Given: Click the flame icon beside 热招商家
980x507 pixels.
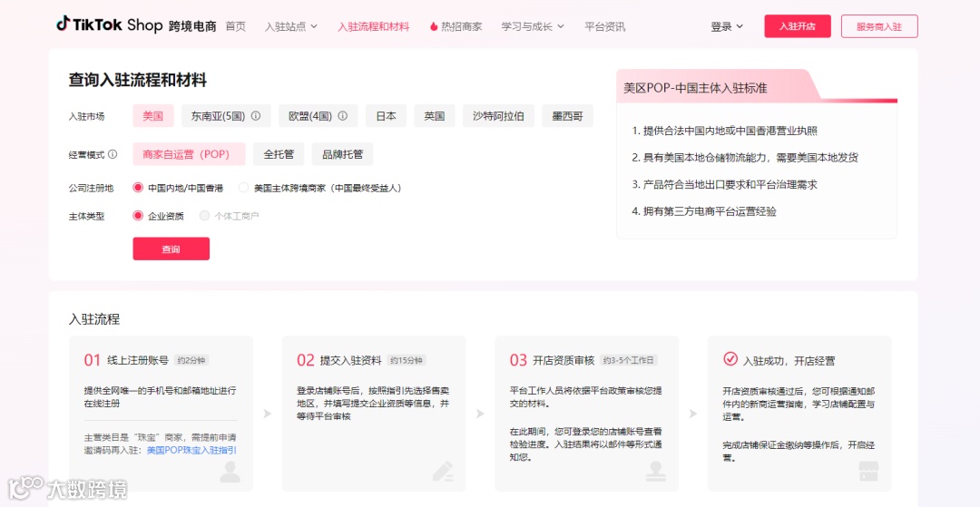Looking at the screenshot, I should tap(434, 27).
